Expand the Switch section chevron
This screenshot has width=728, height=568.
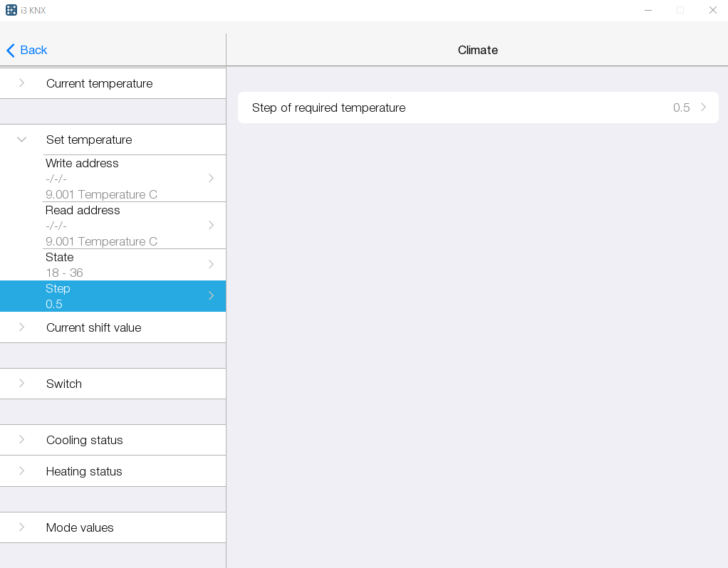(x=21, y=384)
